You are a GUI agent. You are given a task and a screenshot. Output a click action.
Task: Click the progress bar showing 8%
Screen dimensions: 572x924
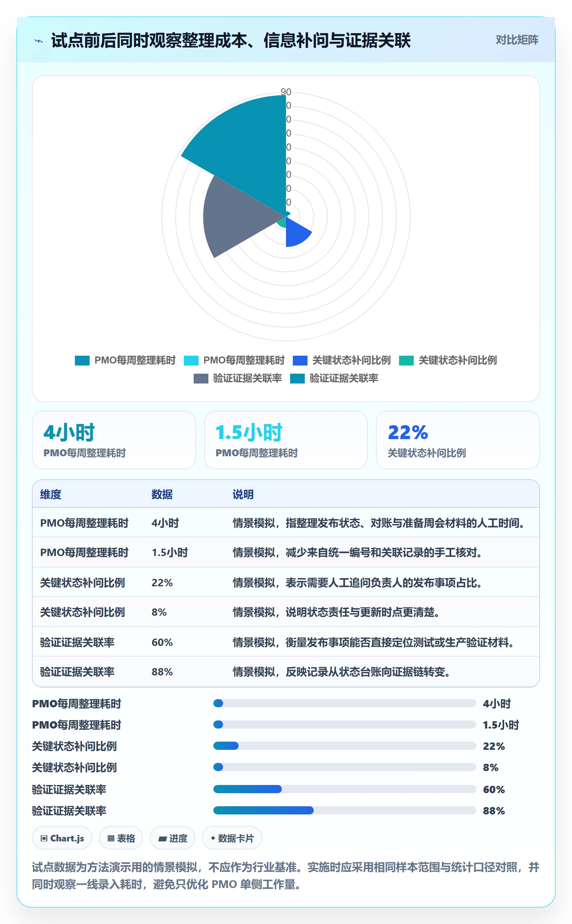344,767
